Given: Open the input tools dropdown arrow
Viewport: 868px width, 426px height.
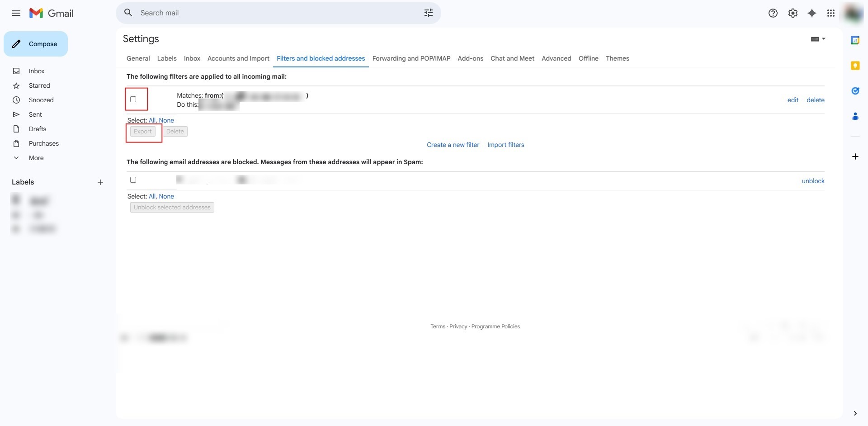Looking at the screenshot, I should (824, 39).
